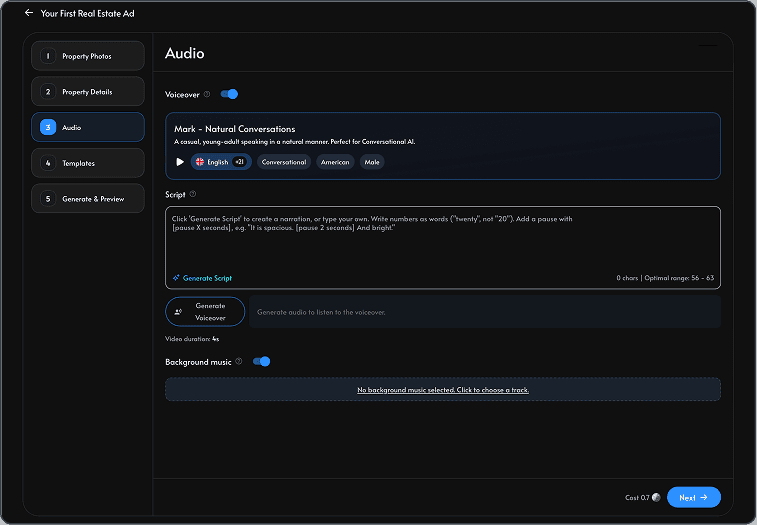Image resolution: width=757 pixels, height=525 pixels.
Task: Click the Next button
Action: click(694, 497)
